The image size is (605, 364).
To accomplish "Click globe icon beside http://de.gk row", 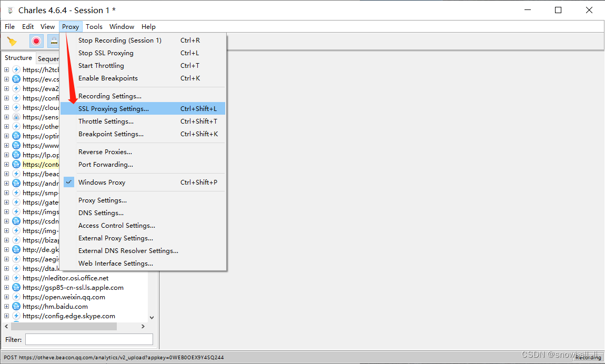I will point(16,249).
